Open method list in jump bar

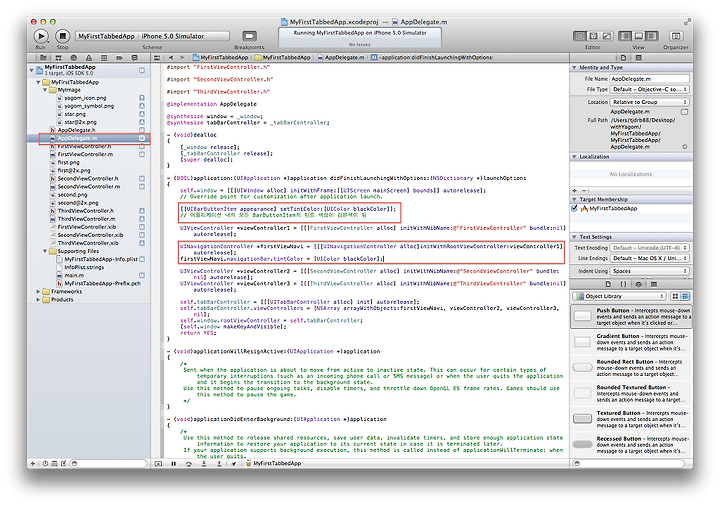pos(432,58)
